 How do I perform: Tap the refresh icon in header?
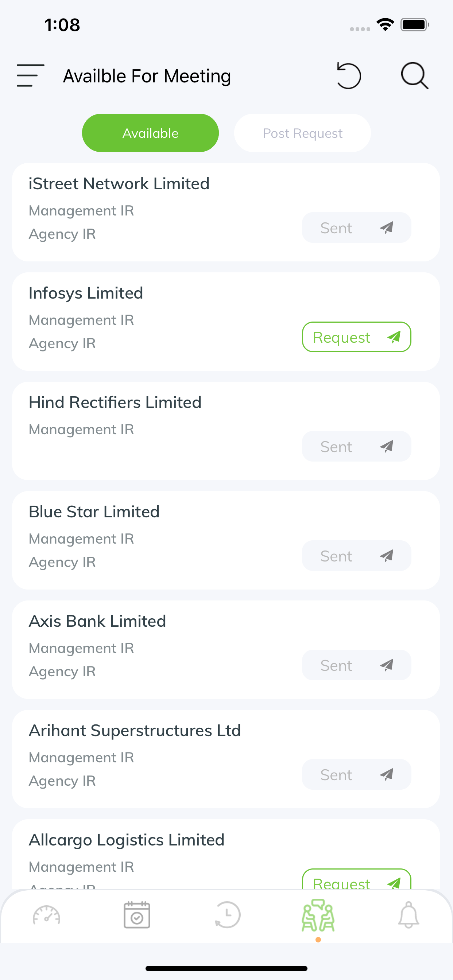click(x=349, y=76)
